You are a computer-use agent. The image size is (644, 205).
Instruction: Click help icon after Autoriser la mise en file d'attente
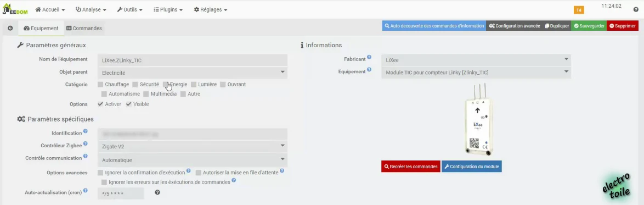tap(282, 171)
